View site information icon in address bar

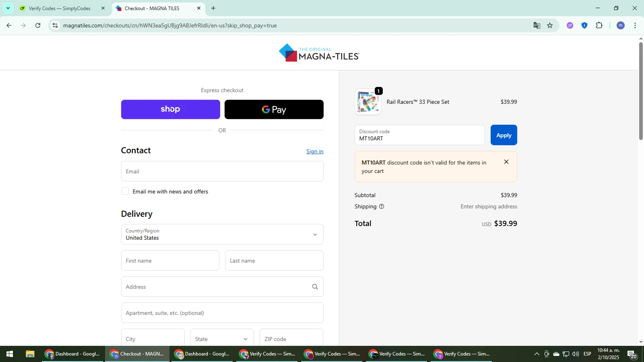(55, 25)
